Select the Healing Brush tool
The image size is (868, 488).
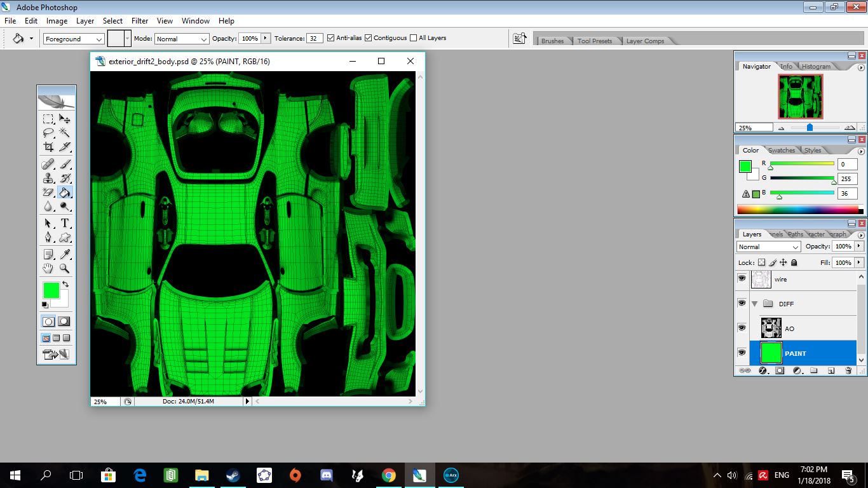pyautogui.click(x=48, y=165)
